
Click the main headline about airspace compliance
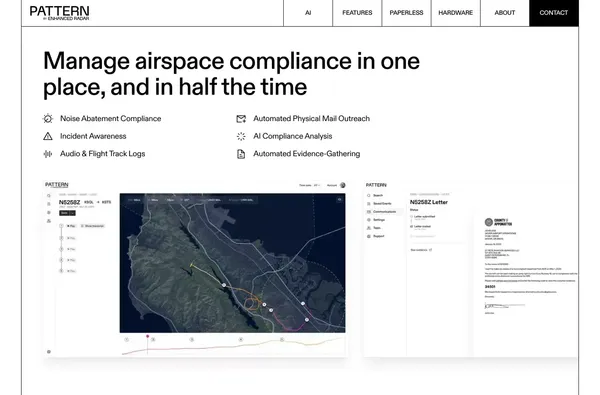coord(232,74)
